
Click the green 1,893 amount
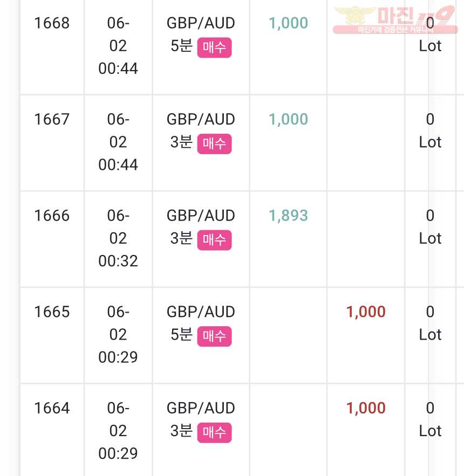pos(288,216)
